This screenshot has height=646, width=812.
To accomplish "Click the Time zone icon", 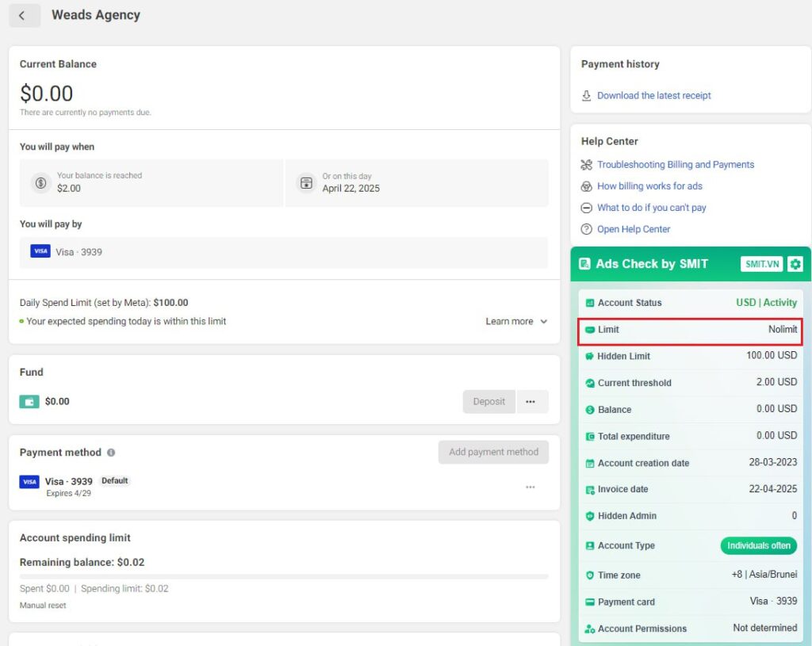I will 590,575.
